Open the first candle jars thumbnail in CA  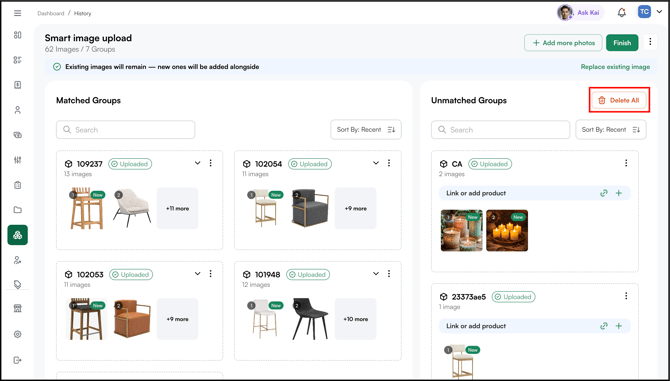click(461, 230)
